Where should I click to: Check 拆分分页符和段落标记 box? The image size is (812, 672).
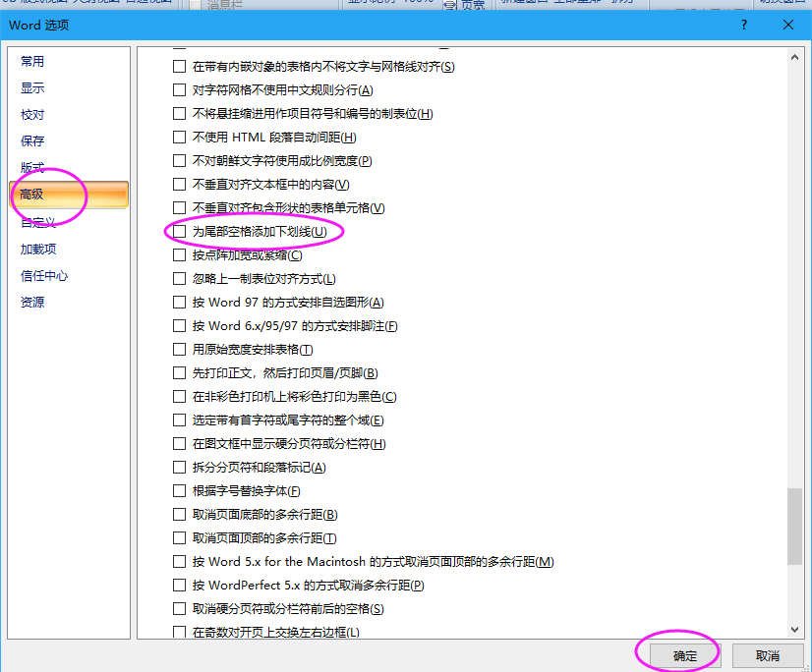179,468
